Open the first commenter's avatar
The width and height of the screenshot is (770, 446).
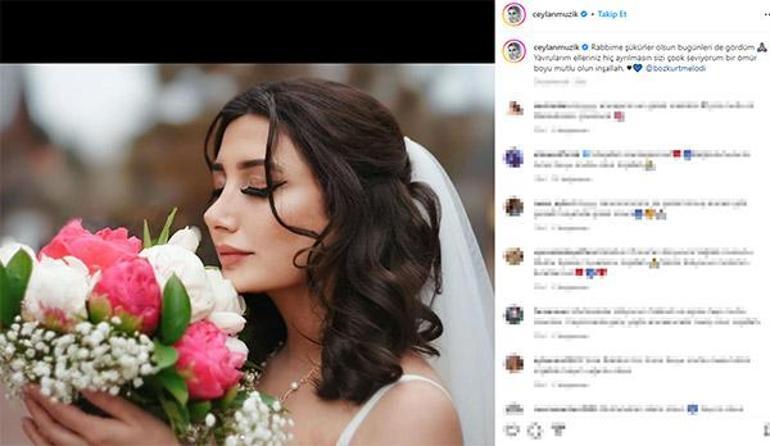point(514,108)
